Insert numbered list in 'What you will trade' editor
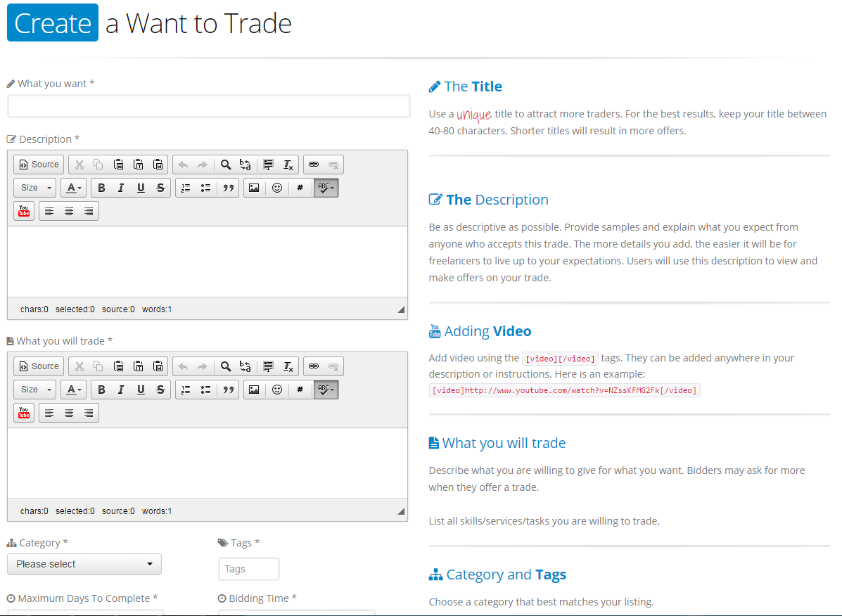This screenshot has height=616, width=842. point(186,390)
